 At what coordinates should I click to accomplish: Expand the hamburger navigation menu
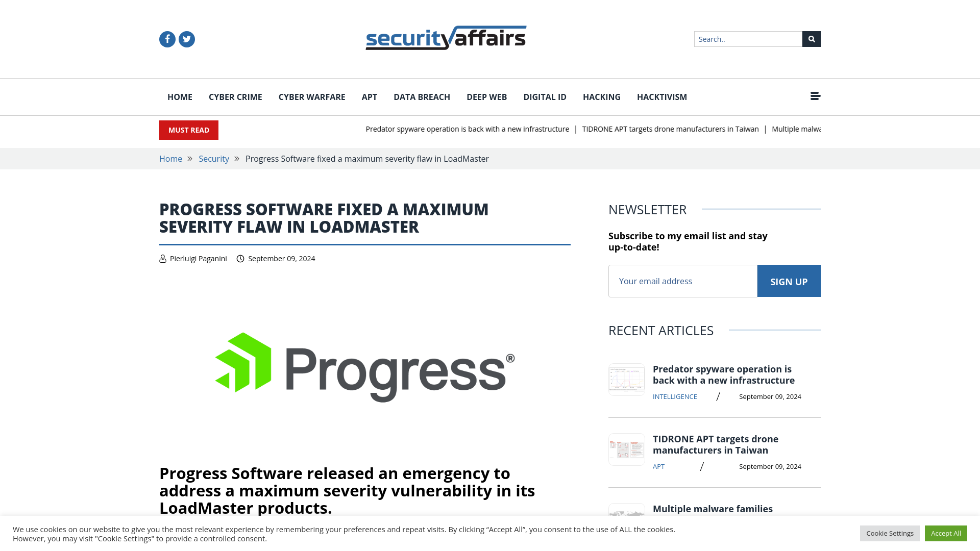tap(815, 95)
